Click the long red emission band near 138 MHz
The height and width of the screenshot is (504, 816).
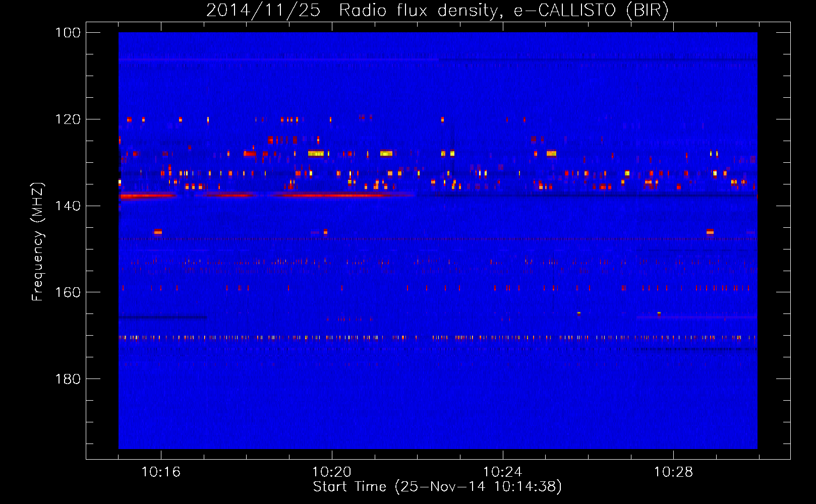267,195
